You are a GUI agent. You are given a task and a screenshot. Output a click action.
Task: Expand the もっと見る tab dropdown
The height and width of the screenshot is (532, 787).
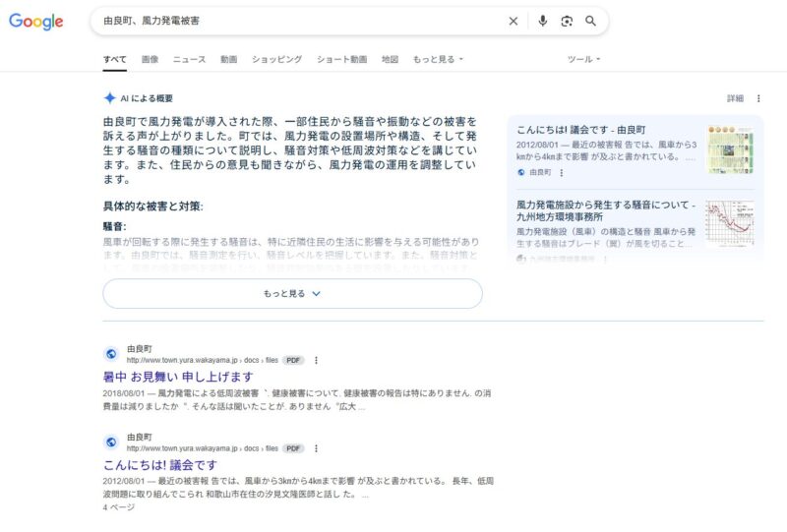click(438, 59)
